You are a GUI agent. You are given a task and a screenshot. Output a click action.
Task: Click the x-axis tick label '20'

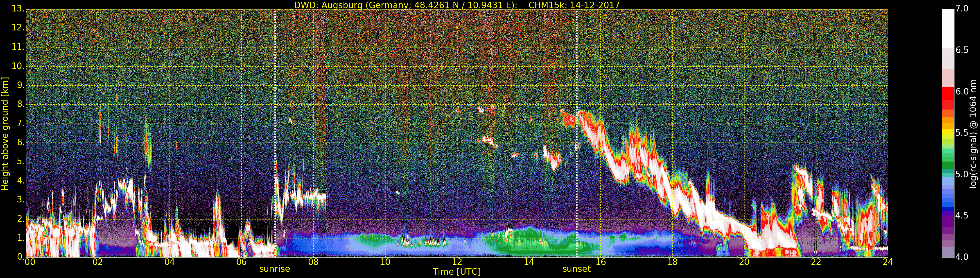click(744, 262)
